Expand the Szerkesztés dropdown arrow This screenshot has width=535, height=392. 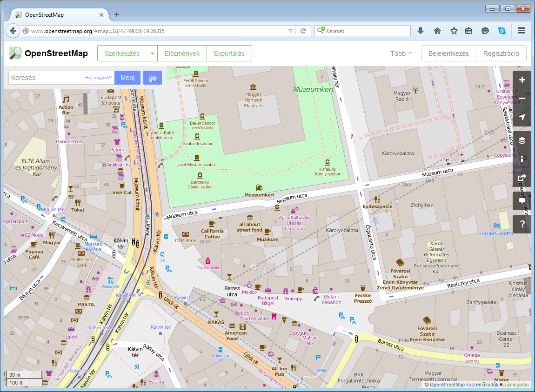point(152,53)
